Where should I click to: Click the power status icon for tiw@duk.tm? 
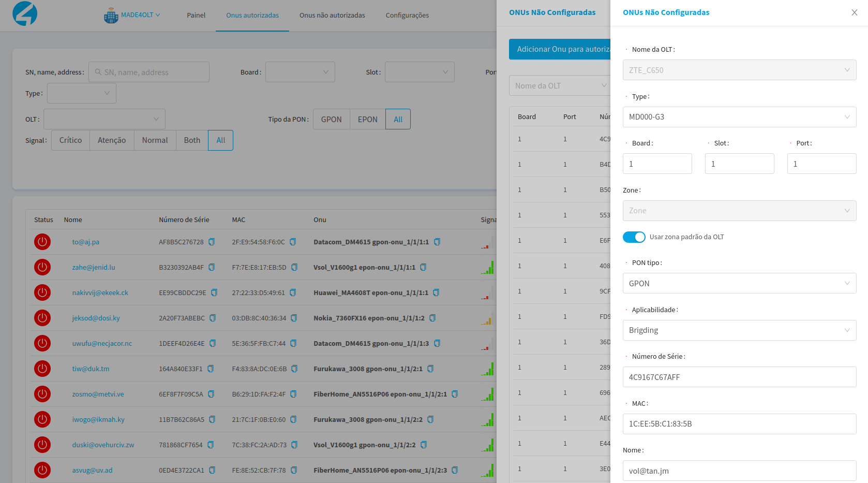pyautogui.click(x=42, y=369)
